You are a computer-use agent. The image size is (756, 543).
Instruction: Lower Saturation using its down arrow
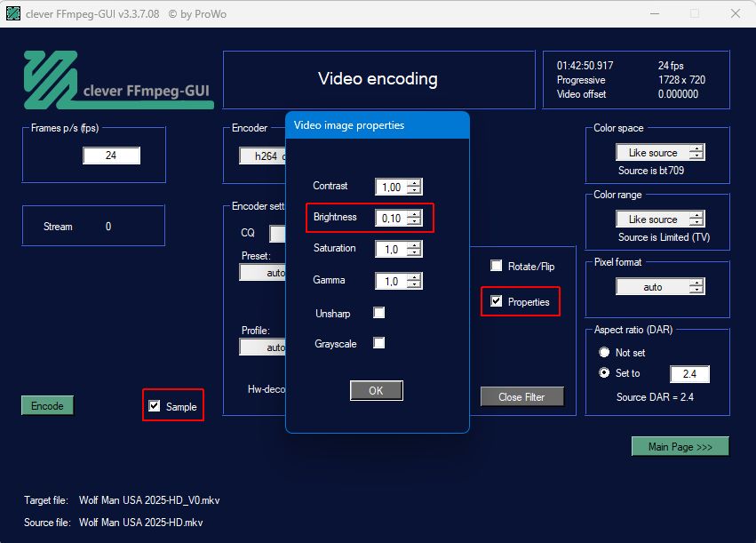click(x=414, y=252)
